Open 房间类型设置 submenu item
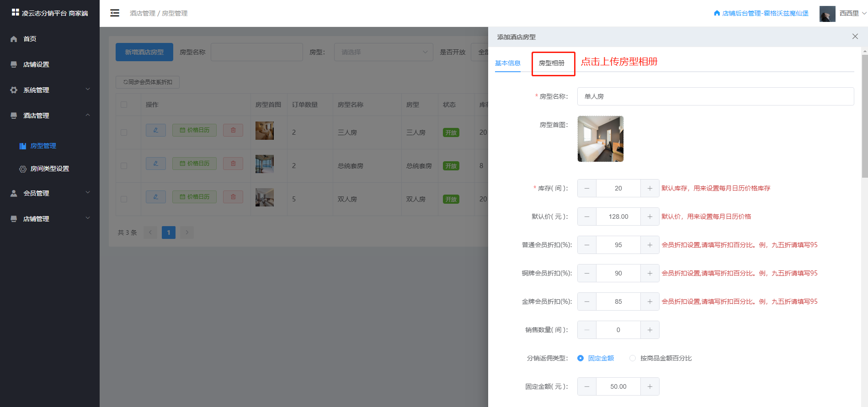The height and width of the screenshot is (407, 868). pyautogui.click(x=50, y=169)
